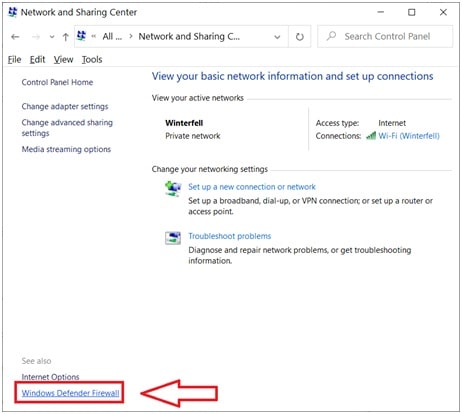Click the 'View your active networks' heading

(198, 98)
